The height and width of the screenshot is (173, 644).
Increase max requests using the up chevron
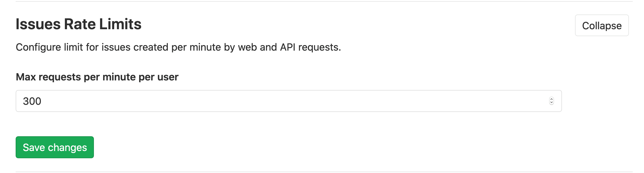tap(551, 99)
